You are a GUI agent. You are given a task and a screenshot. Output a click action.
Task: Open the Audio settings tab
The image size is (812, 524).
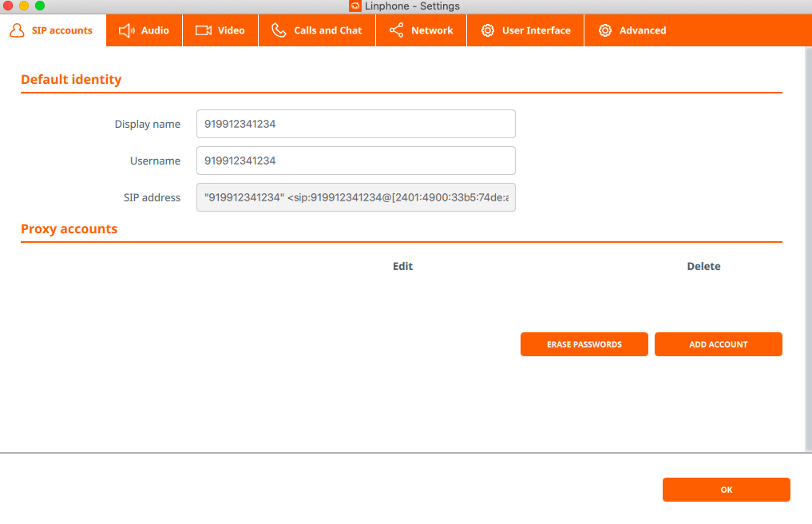point(145,30)
